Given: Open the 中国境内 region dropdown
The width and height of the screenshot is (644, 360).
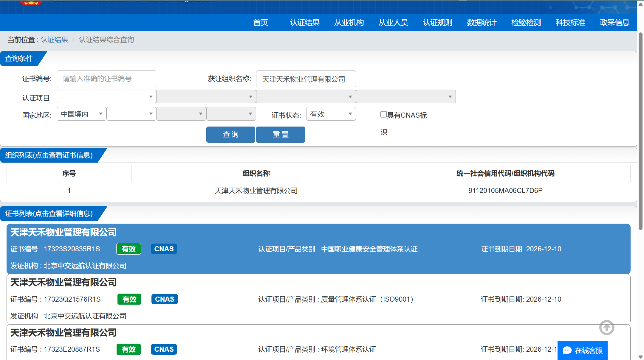Looking at the screenshot, I should (81, 114).
